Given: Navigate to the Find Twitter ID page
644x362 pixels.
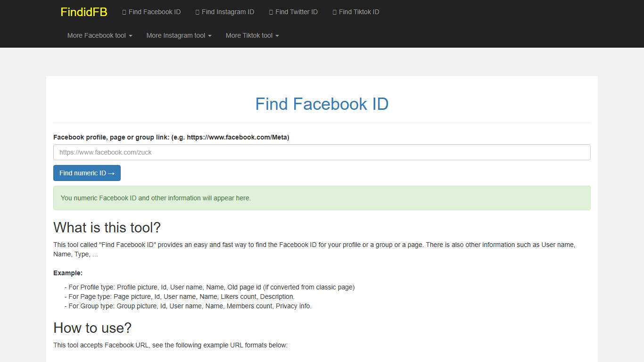Looking at the screenshot, I should (x=297, y=12).
